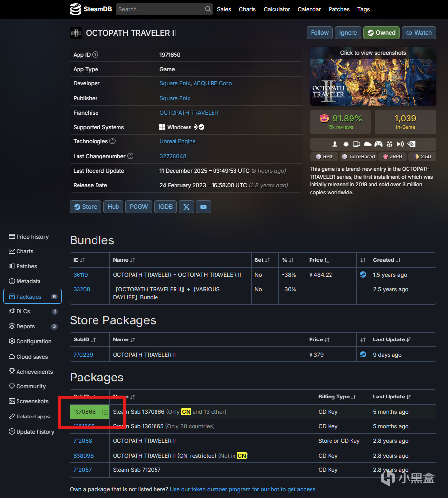The height and width of the screenshot is (498, 448).
Task: Click the Steam icon in bundle 36119 row
Action: pos(363,275)
